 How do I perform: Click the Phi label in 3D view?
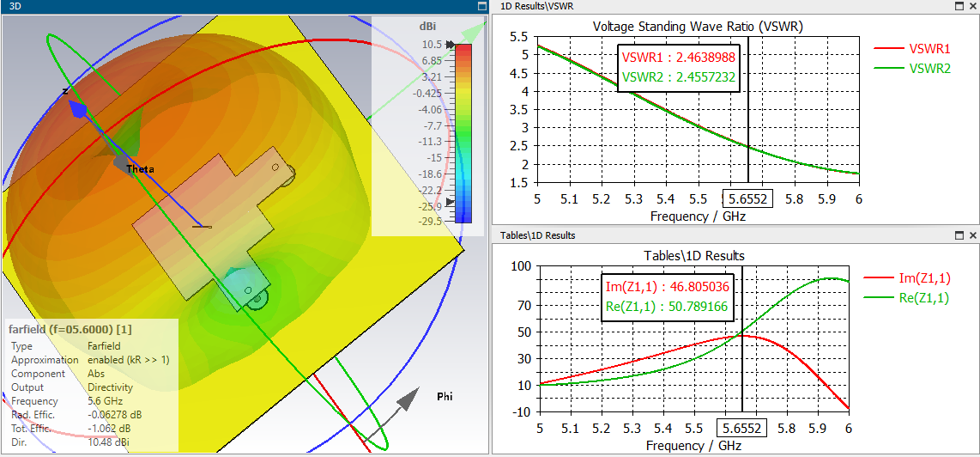(445, 397)
